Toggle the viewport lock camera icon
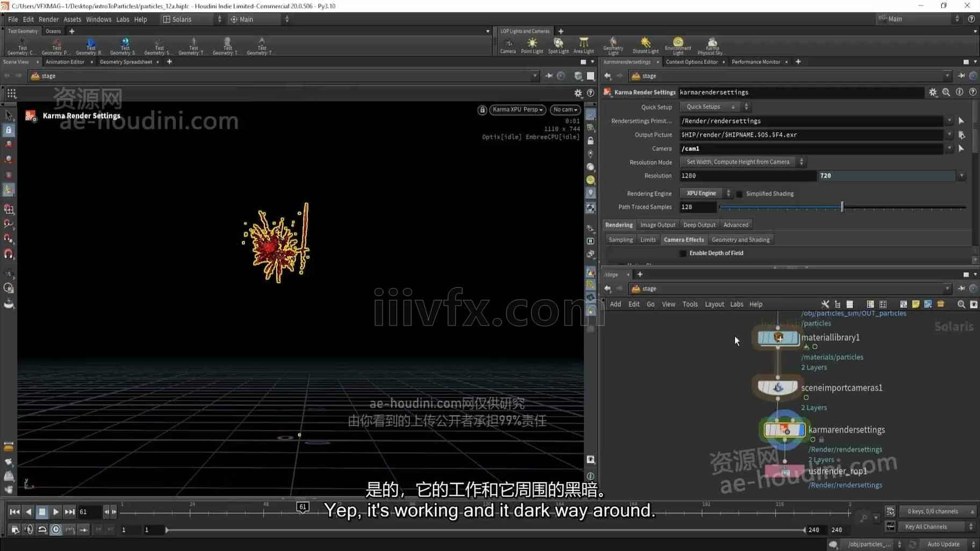Viewport: 980px width, 551px height. coord(482,110)
